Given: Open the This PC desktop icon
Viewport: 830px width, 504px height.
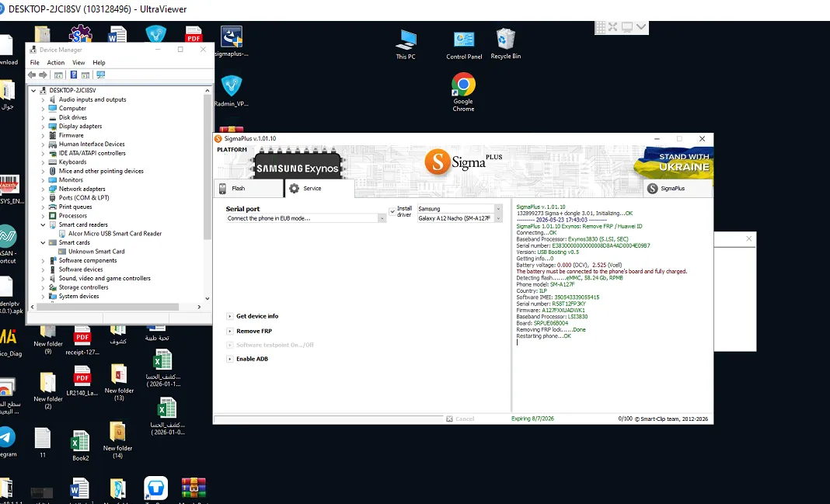Looking at the screenshot, I should [x=406, y=44].
